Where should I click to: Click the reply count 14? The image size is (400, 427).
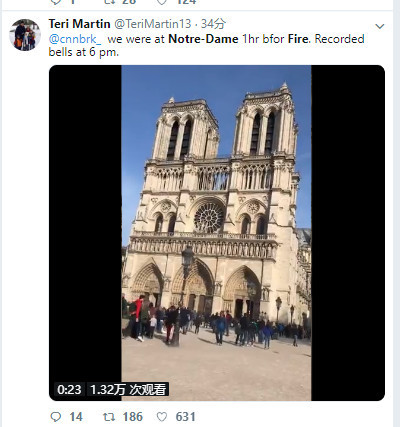click(76, 417)
